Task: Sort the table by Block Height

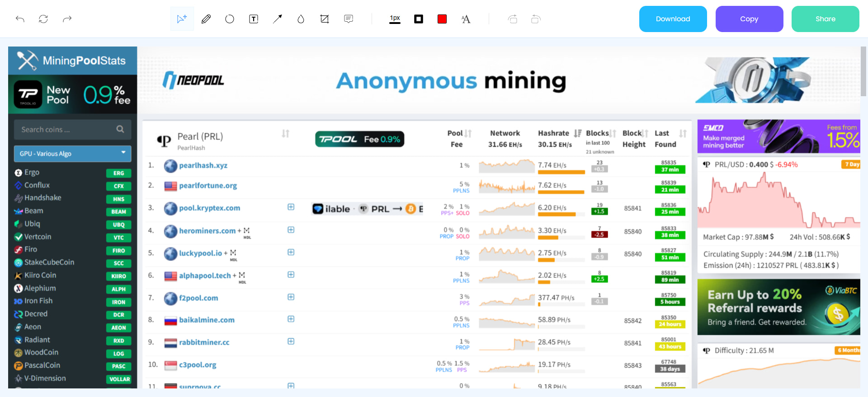Action: coord(645,134)
